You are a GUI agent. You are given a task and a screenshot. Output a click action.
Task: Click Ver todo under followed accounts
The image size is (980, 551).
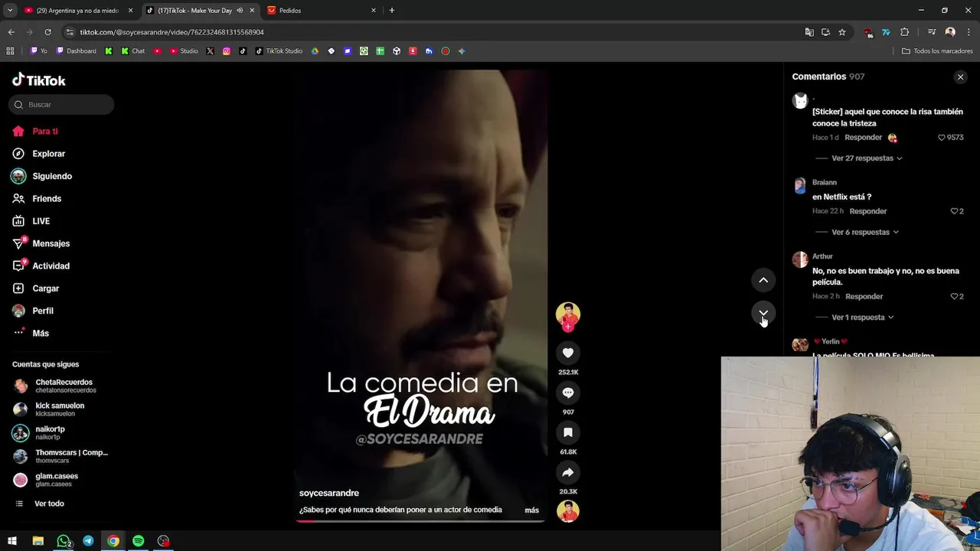49,504
